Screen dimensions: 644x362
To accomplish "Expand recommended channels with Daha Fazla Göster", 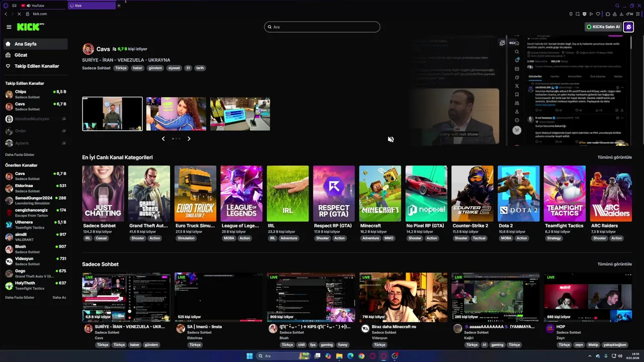I will [x=20, y=297].
